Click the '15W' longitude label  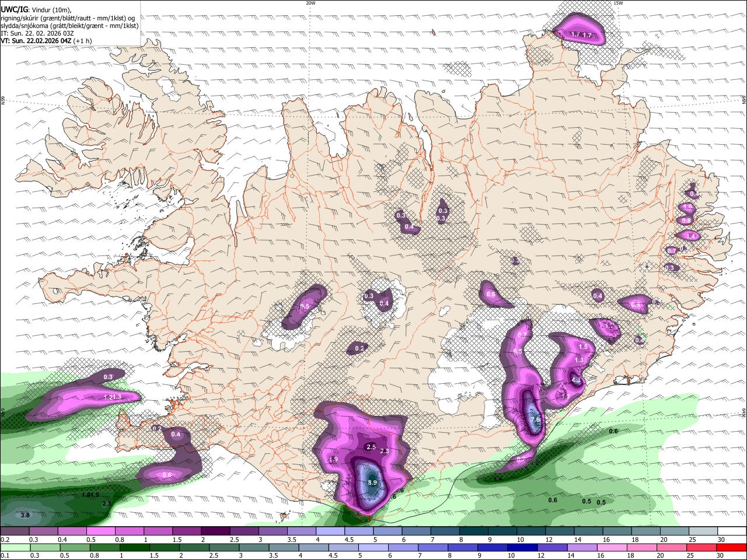click(x=617, y=3)
